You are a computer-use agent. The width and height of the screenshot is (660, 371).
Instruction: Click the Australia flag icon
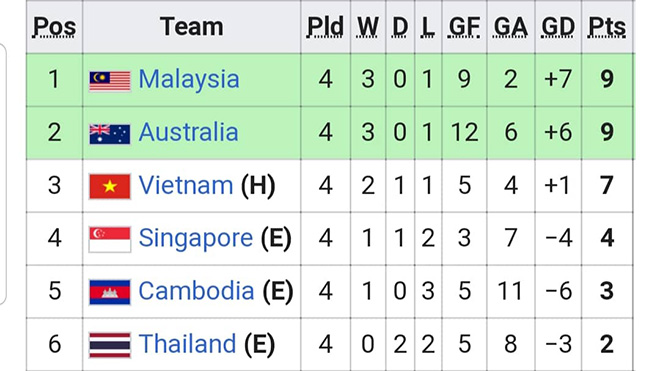pos(110,134)
